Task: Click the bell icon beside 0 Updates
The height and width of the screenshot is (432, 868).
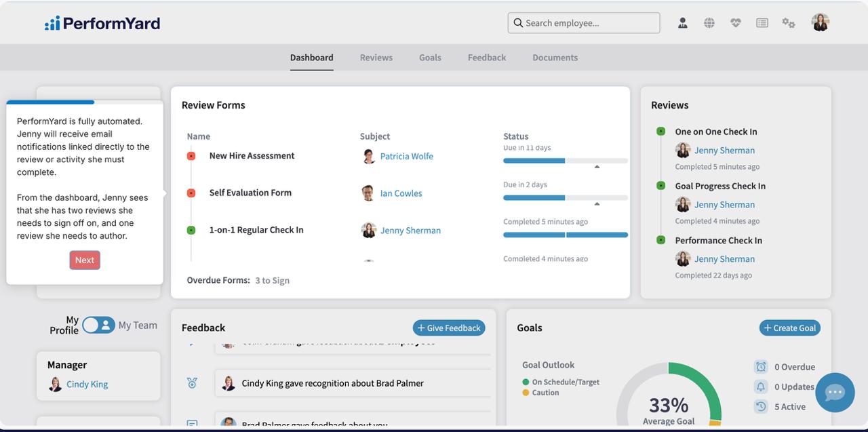Action: (x=761, y=387)
